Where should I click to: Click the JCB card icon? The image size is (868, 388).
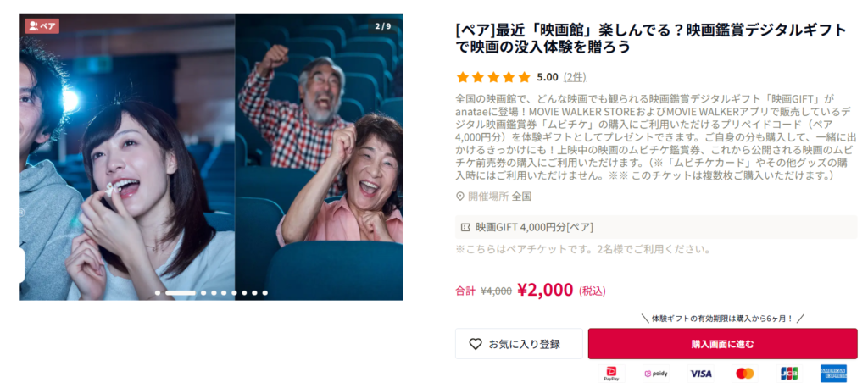click(x=789, y=374)
